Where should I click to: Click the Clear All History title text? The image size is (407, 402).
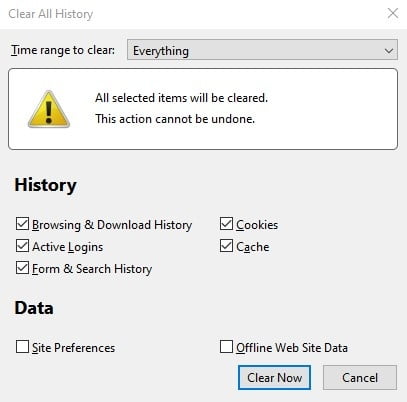click(51, 14)
